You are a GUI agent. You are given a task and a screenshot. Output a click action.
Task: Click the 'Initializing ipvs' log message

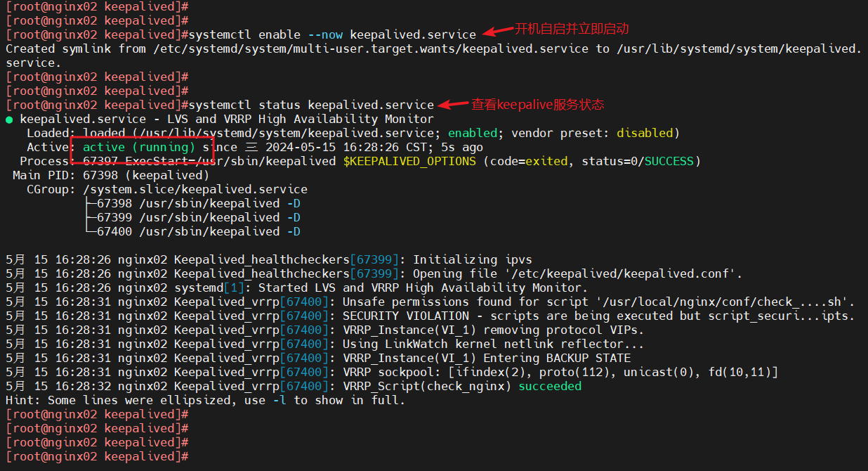click(x=473, y=259)
